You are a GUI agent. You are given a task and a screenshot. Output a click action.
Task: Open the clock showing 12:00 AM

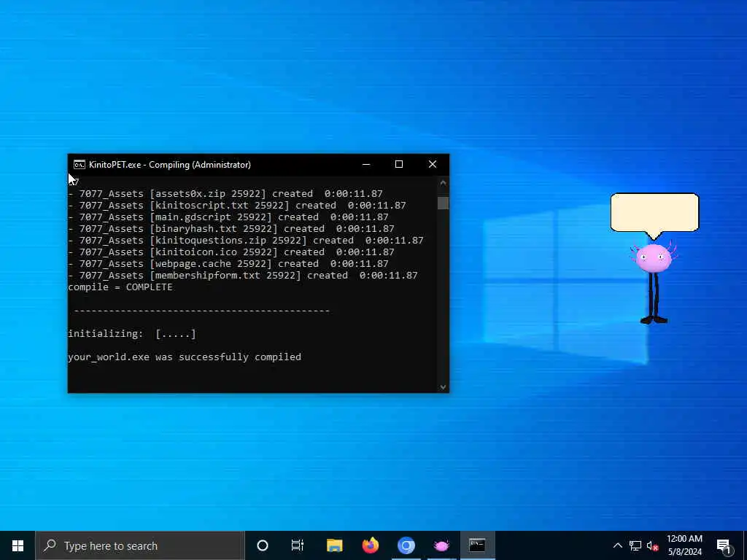click(684, 545)
